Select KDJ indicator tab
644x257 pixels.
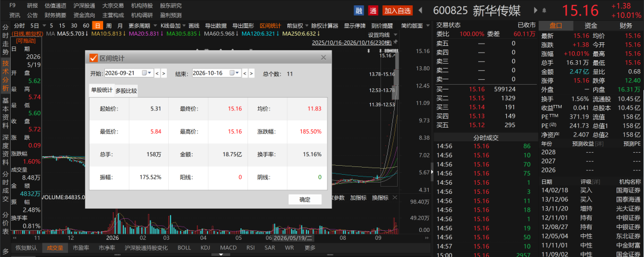tap(205, 247)
